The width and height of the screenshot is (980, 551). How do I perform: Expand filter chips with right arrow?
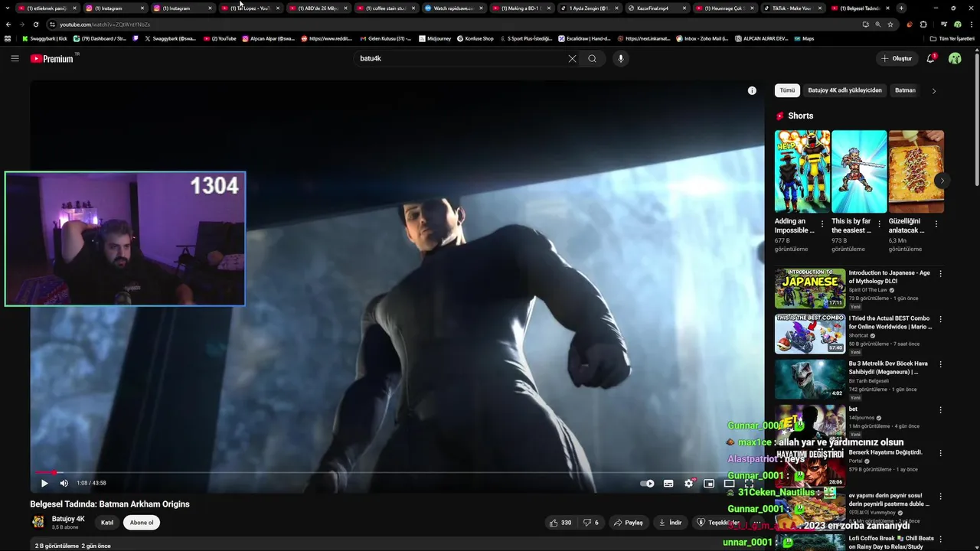tap(934, 90)
